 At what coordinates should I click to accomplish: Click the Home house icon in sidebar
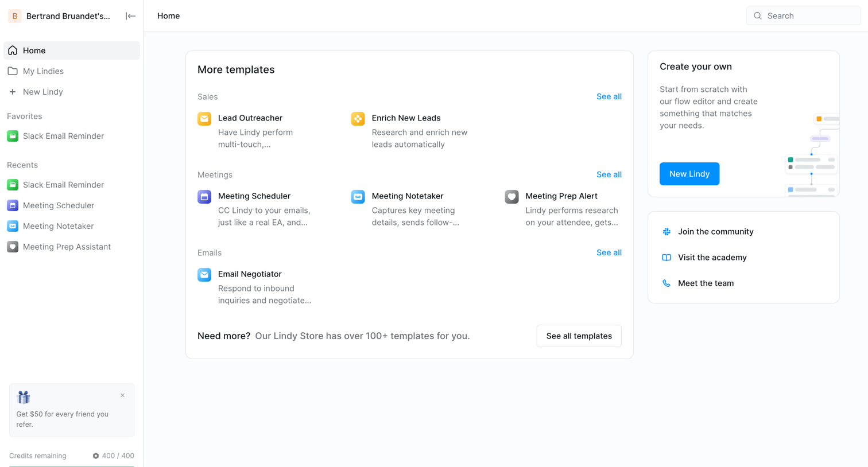(13, 50)
